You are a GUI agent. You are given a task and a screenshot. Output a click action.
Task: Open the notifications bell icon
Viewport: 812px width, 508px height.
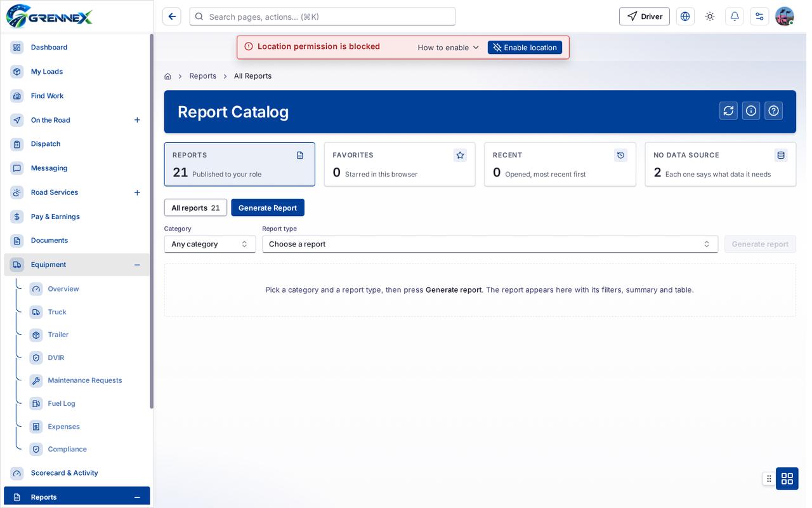[735, 17]
